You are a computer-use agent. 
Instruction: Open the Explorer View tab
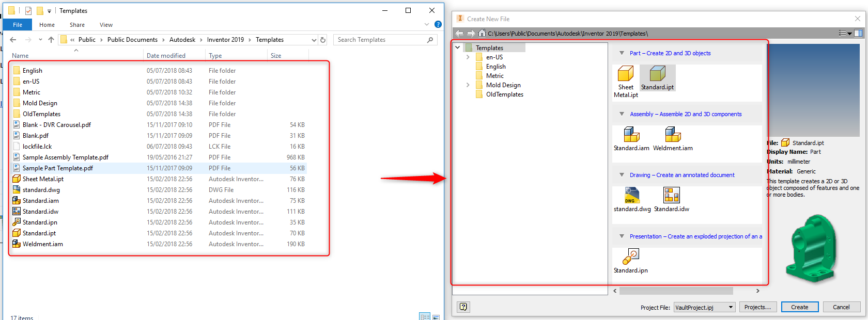tap(106, 25)
